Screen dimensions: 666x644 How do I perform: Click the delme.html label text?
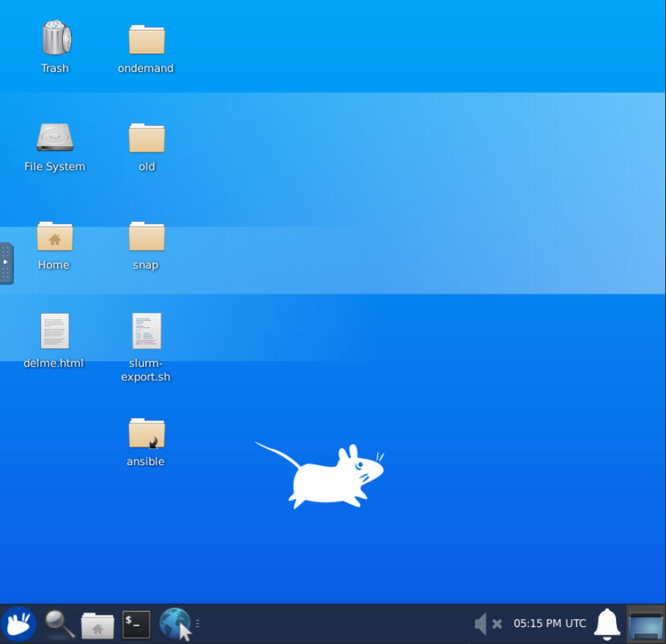[53, 363]
